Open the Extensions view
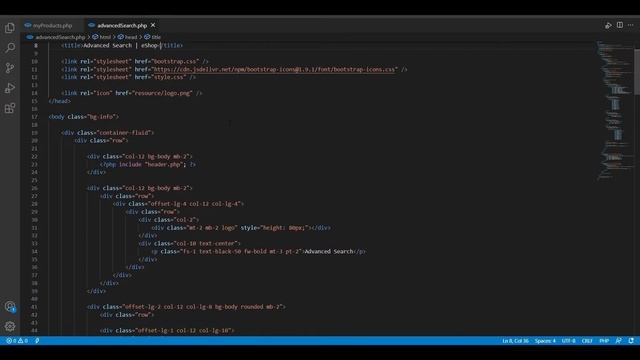 (x=10, y=108)
